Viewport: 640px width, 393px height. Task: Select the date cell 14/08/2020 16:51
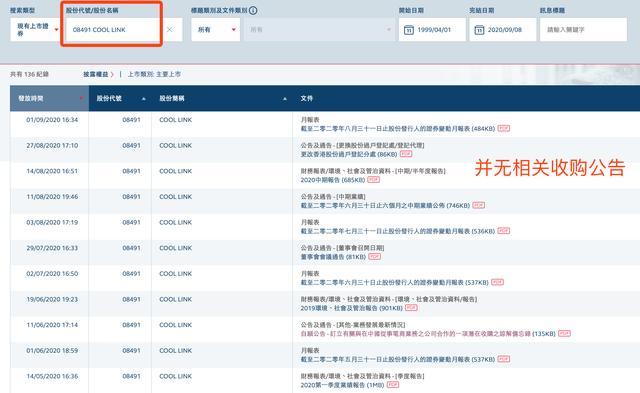(52, 171)
